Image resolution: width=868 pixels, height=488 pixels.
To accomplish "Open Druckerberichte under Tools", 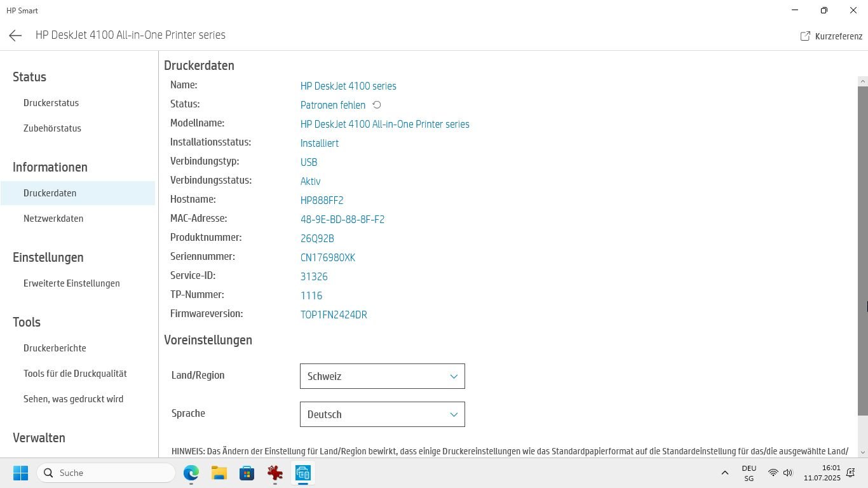I will pos(55,348).
